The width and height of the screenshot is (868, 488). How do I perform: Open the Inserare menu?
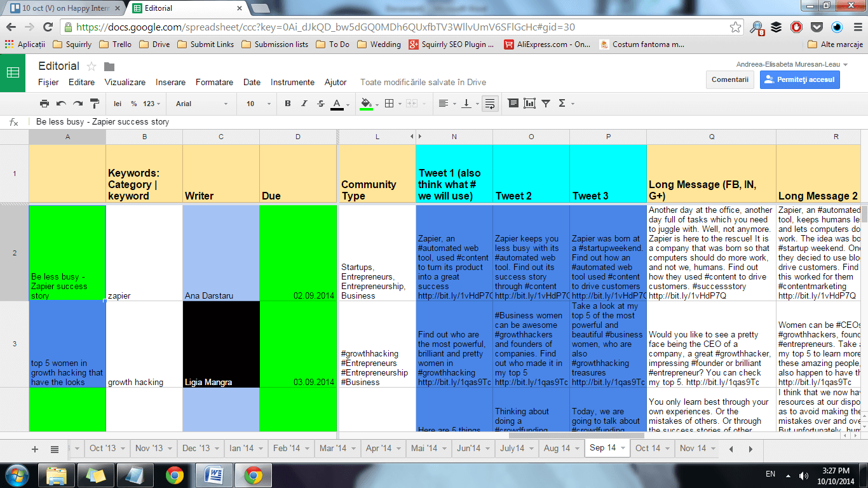171,82
